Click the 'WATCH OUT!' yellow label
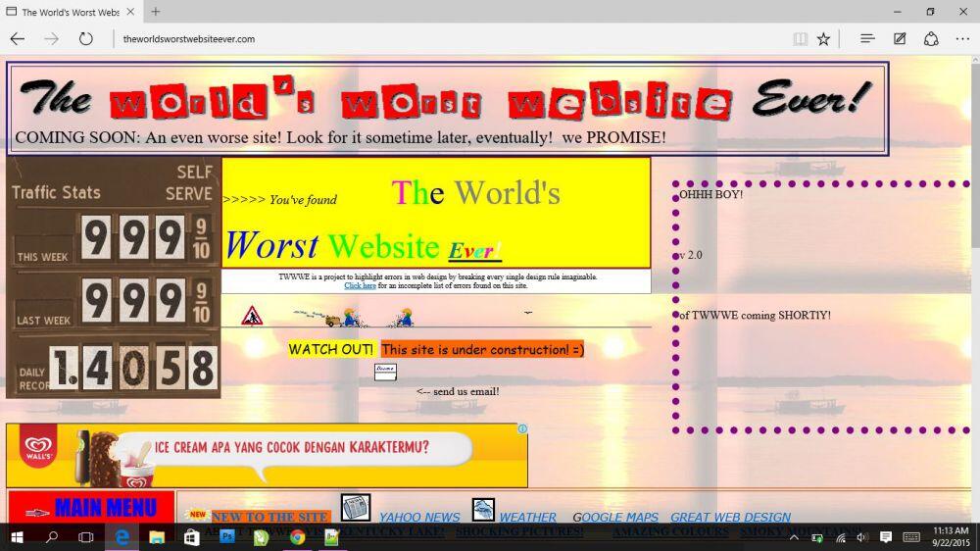 [x=330, y=350]
